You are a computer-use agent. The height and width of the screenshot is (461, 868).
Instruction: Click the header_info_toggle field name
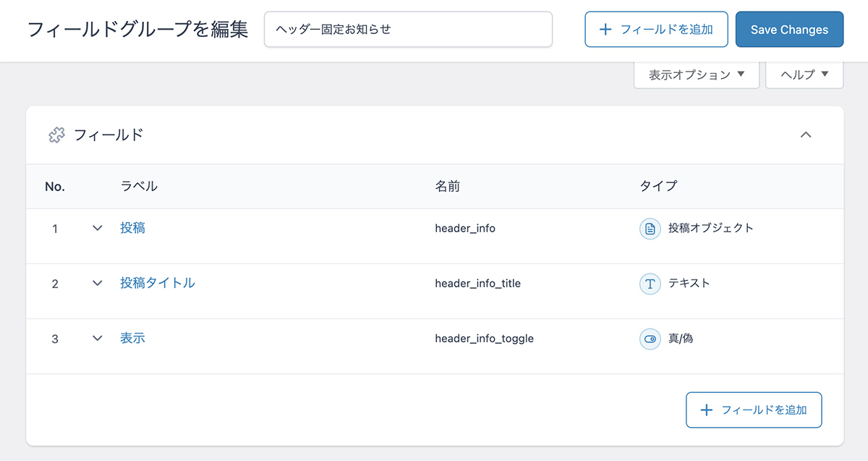[484, 339]
